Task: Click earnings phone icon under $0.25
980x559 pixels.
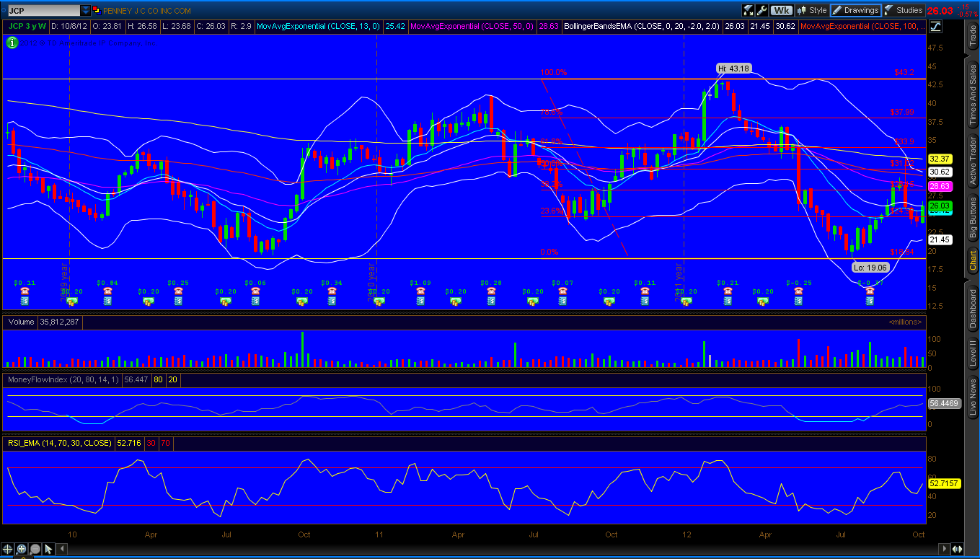Action: tap(178, 291)
